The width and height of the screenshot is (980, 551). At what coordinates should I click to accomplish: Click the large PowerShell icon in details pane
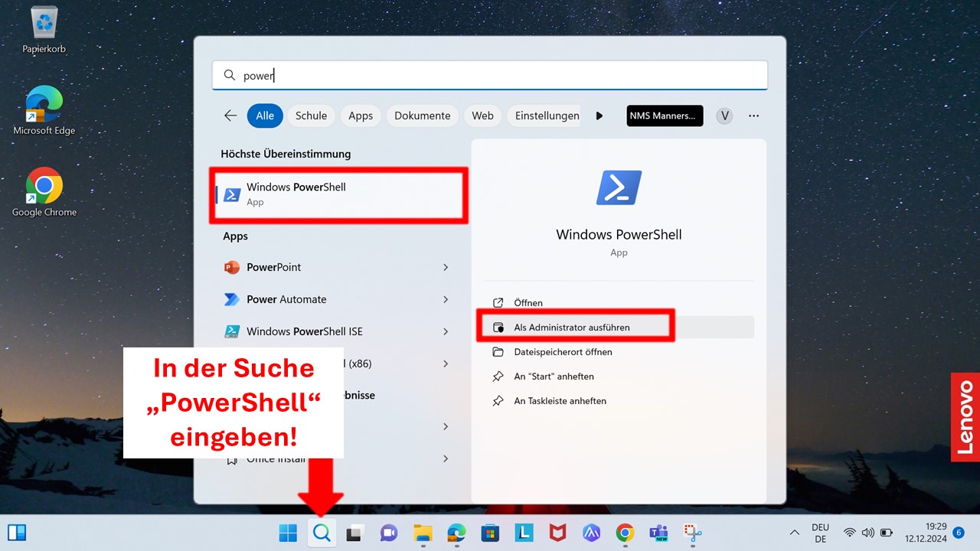tap(619, 188)
